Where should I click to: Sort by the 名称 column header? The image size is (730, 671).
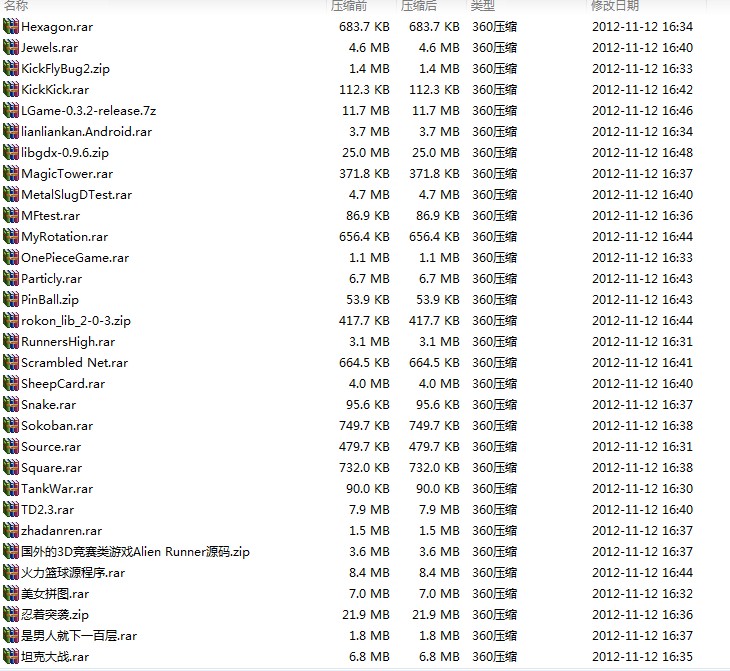pyautogui.click(x=16, y=6)
